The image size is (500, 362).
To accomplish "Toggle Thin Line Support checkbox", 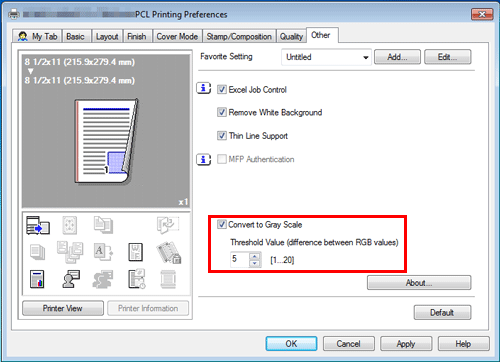I will 222,136.
